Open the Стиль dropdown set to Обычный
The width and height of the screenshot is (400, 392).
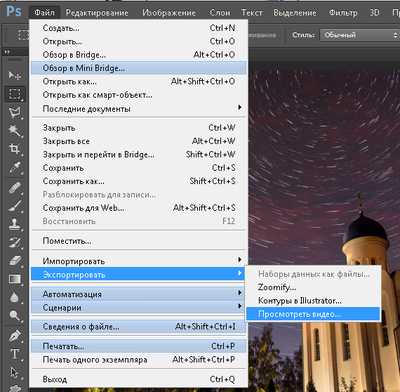(359, 35)
